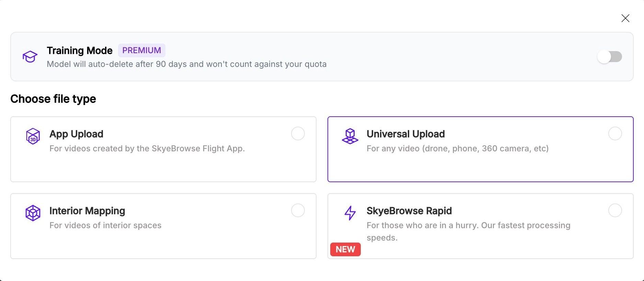The image size is (644, 281).
Task: Click the graduation cap Training Mode icon
Action: tap(30, 57)
